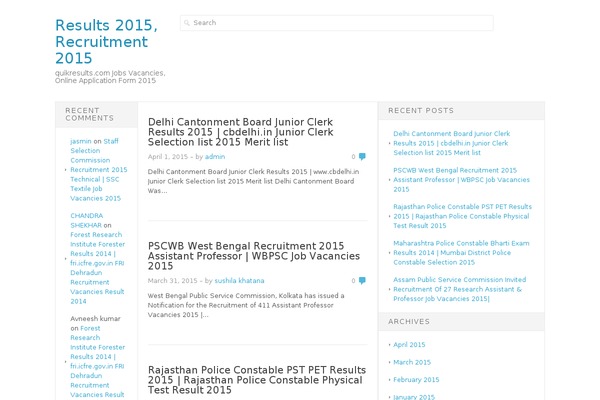Click the date March 31, 2015
The width and height of the screenshot is (600, 400).
point(172,281)
